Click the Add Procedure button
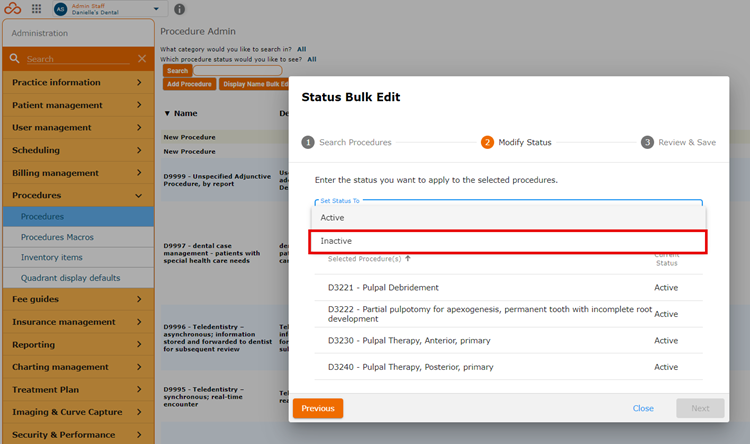This screenshot has height=444, width=750. click(189, 84)
